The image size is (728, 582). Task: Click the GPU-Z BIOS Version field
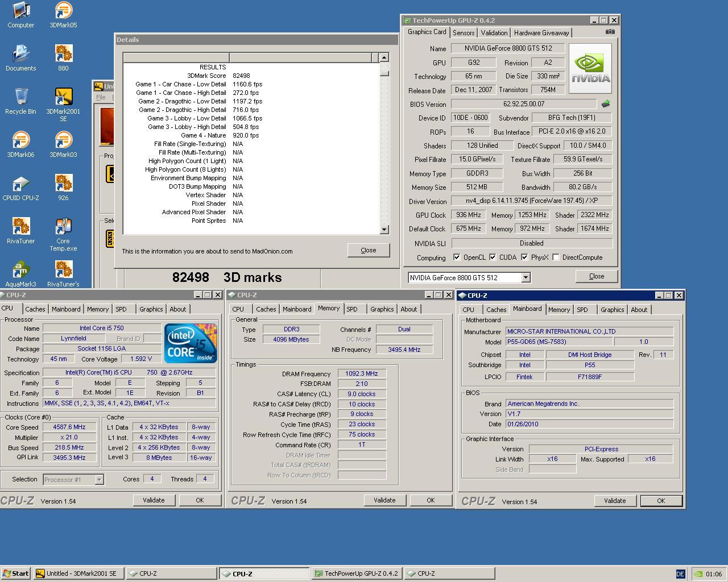point(524,104)
